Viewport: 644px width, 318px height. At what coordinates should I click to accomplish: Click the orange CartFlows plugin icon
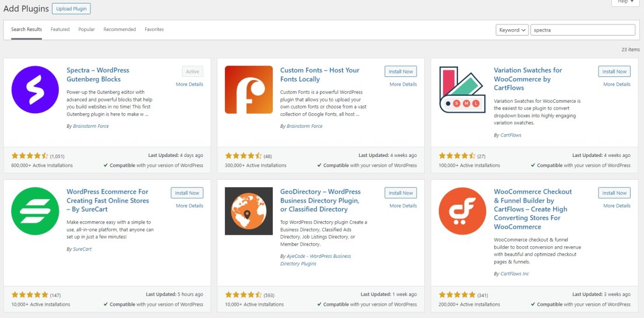tap(463, 211)
